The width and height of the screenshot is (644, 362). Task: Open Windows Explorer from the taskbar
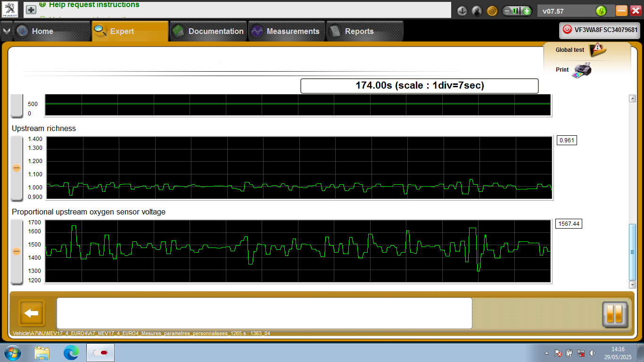(42, 353)
